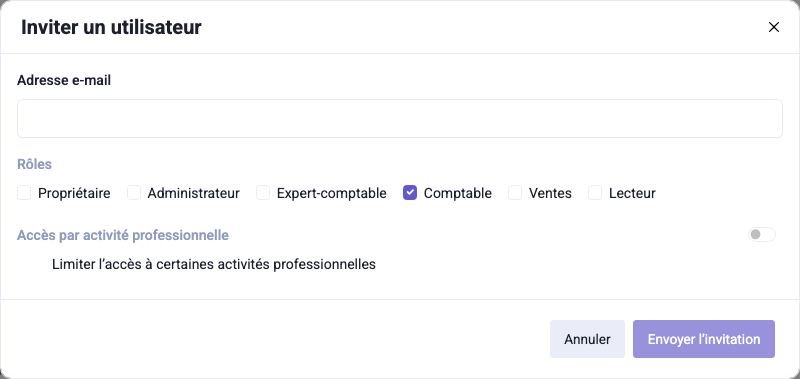
Task: Tick the Administrateur checkbox box
Action: point(134,193)
